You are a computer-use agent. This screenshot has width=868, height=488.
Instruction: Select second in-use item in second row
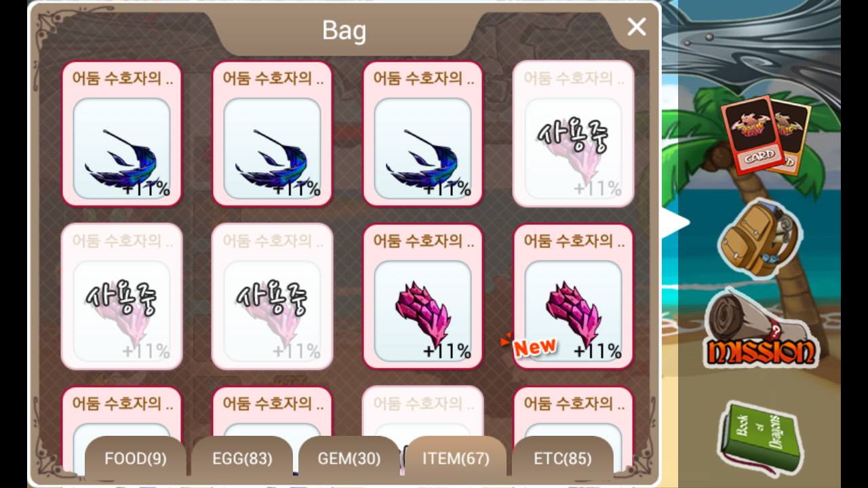[273, 297]
